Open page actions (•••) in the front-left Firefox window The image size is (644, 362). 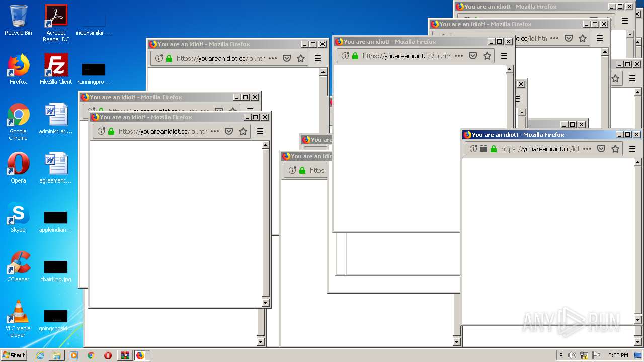[215, 131]
